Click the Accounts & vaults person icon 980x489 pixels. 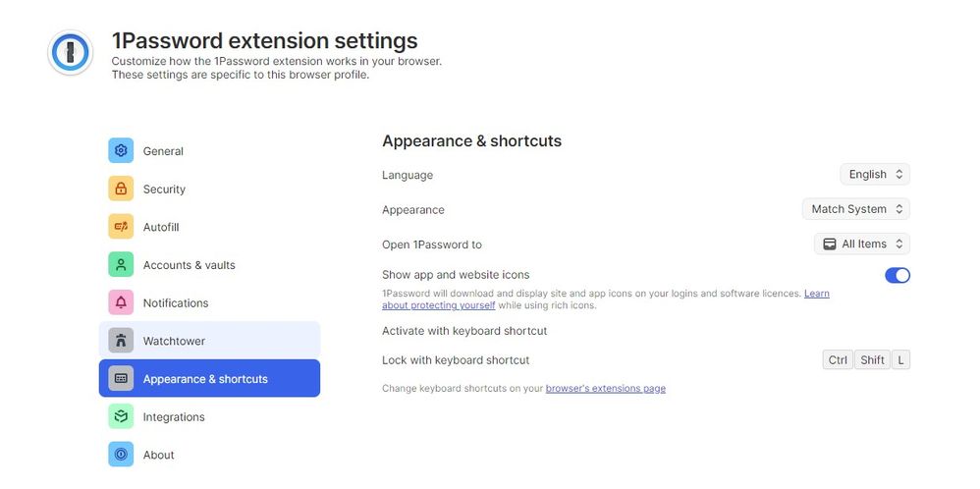tap(121, 265)
